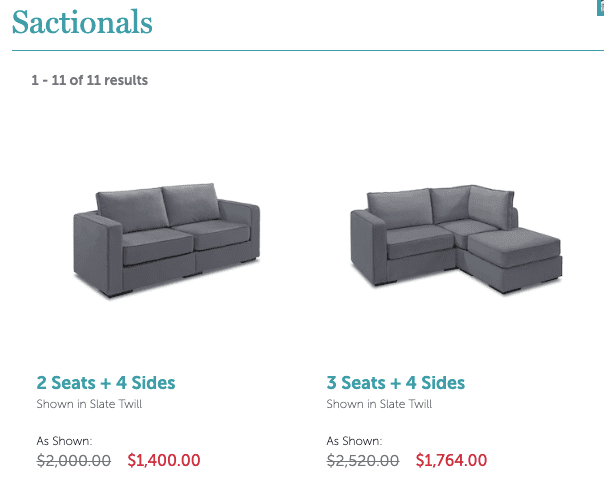Select Shown in Slate Twill under 2 Seats
604x490 pixels.
pos(89,404)
